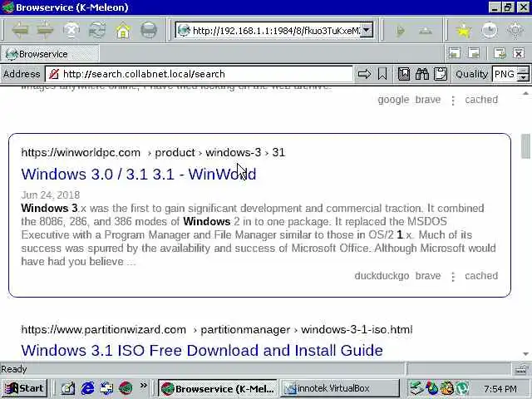
Task: Click Show Desktop quick launch icon
Action: 68,388
